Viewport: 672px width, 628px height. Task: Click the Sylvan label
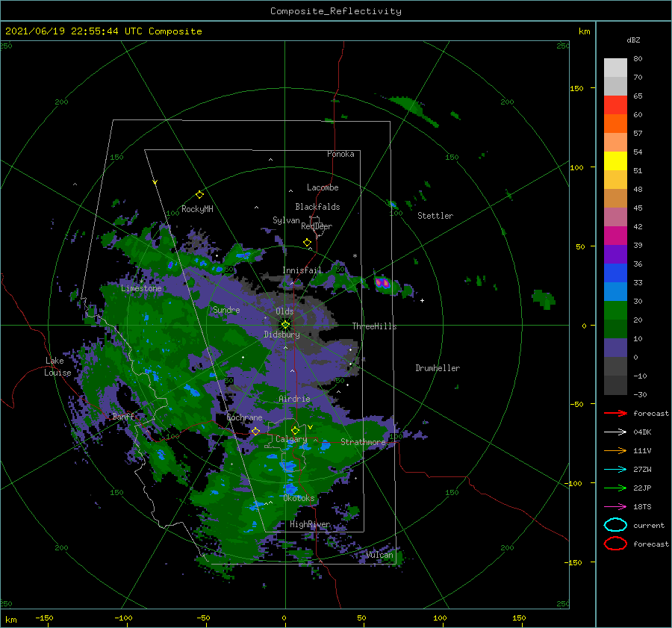pos(286,220)
